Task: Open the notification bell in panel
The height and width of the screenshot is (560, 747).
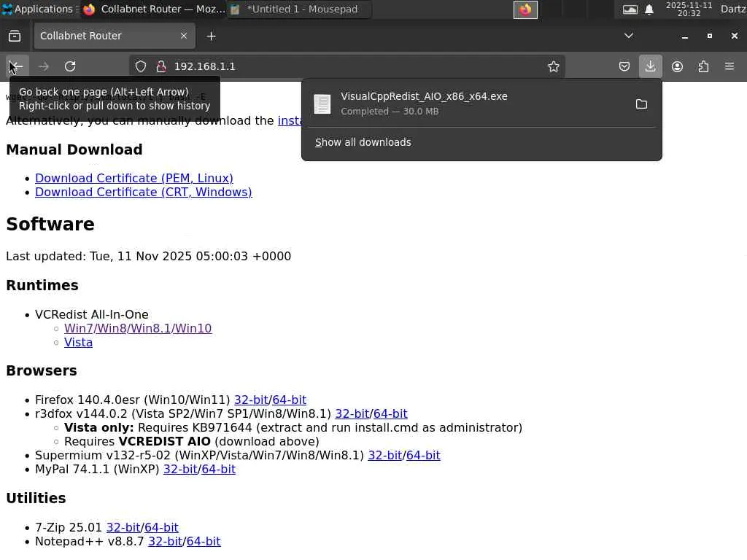Action: tap(649, 9)
